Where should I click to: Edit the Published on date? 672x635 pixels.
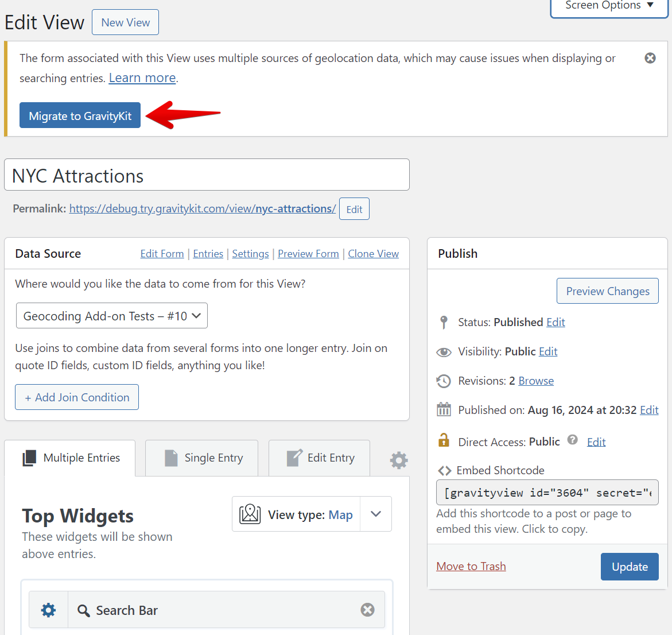(649, 410)
